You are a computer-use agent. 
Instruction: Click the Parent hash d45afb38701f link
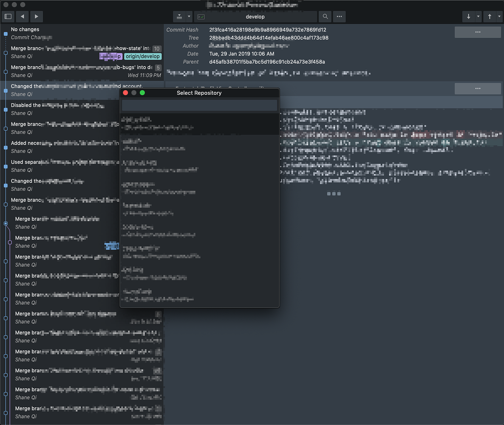pos(267,62)
